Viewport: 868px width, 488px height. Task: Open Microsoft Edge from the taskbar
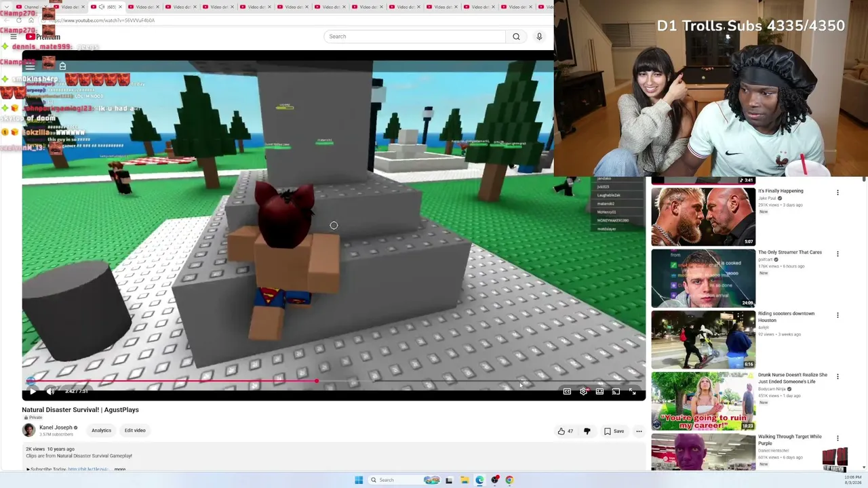pyautogui.click(x=479, y=480)
